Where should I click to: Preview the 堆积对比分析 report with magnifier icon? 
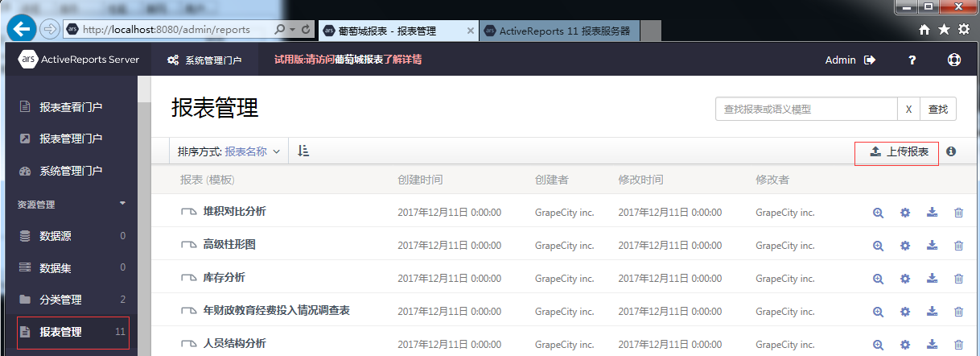click(x=878, y=213)
